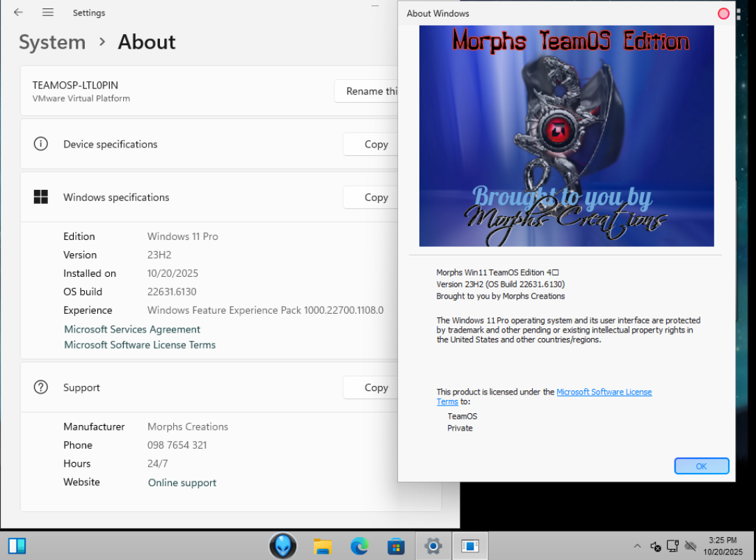Click the network icon in system tray
The image size is (756, 560).
tap(673, 546)
